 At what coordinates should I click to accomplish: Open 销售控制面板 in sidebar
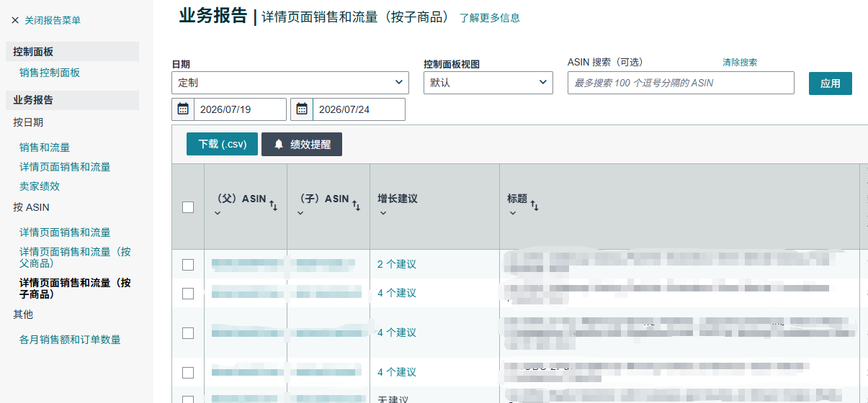pyautogui.click(x=50, y=73)
